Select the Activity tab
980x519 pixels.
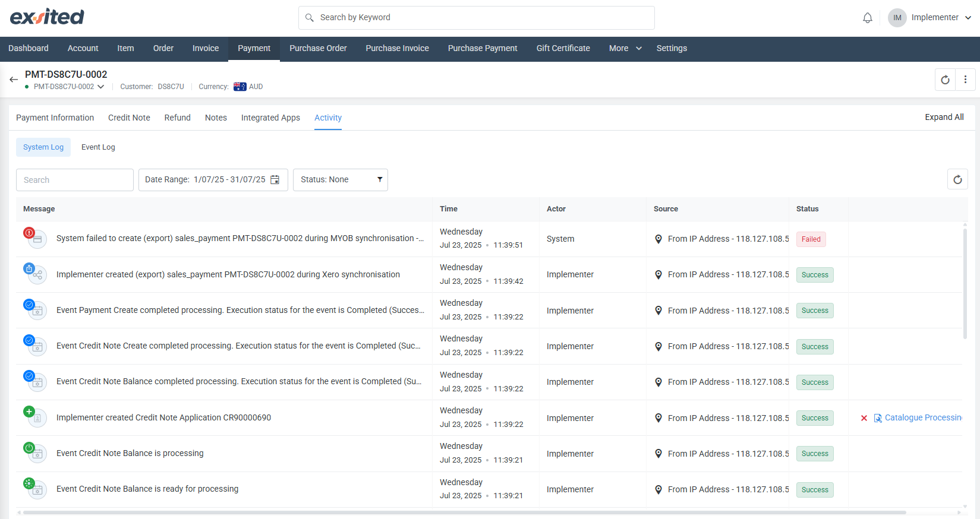tap(328, 118)
